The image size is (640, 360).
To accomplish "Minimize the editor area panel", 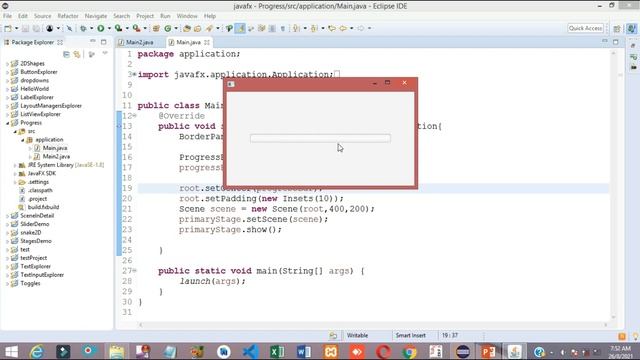I will (x=605, y=42).
